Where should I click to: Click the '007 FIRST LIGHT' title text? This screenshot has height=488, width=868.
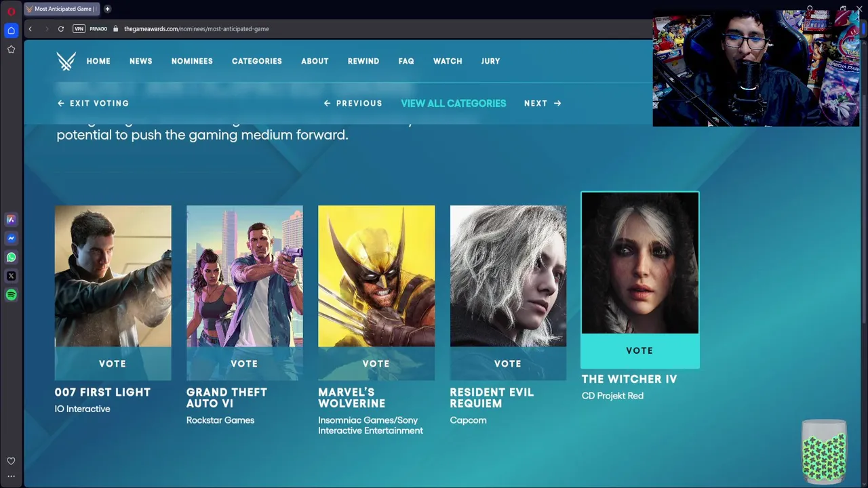[102, 392]
